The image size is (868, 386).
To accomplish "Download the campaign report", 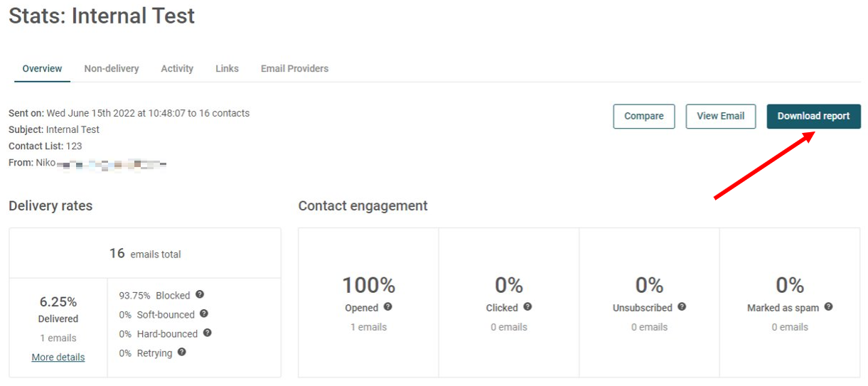I will coord(813,117).
